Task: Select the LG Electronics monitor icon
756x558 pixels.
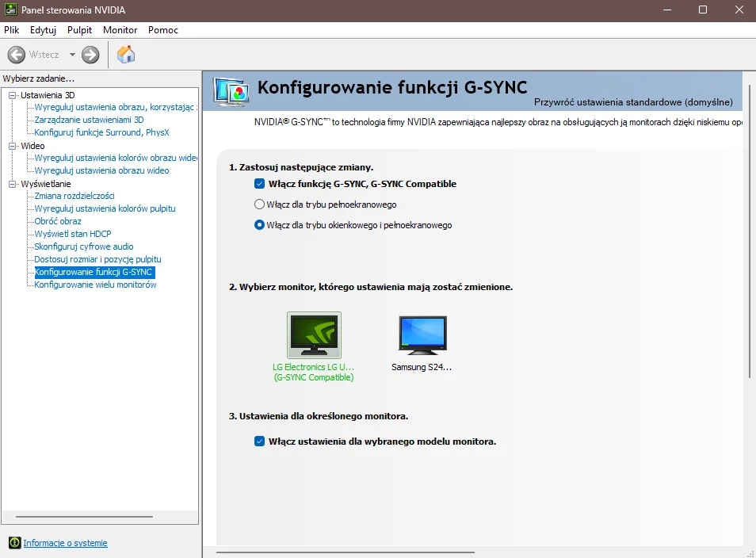Action: click(x=314, y=335)
